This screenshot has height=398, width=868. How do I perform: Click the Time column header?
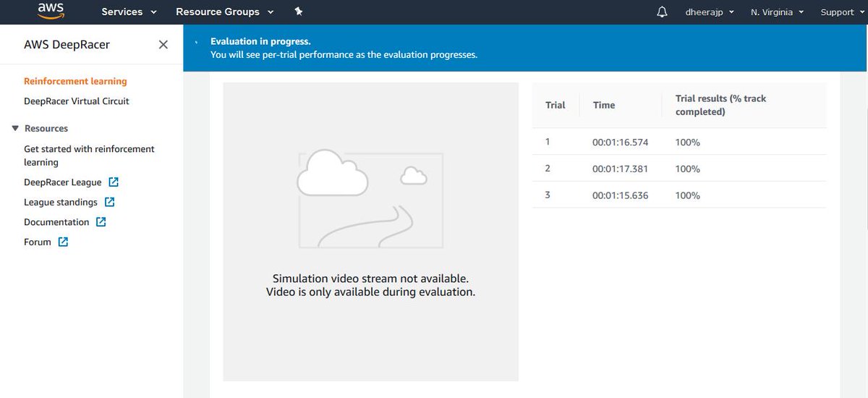[x=604, y=105]
